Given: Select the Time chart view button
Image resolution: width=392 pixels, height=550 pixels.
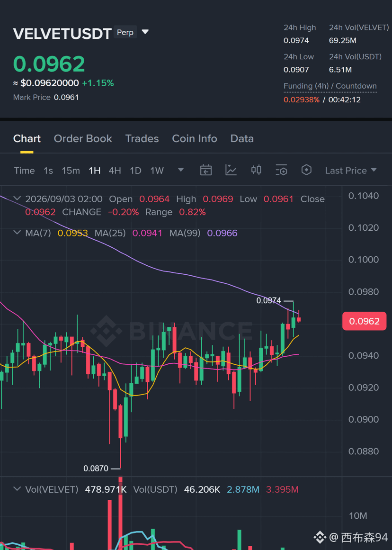Looking at the screenshot, I should tap(24, 171).
